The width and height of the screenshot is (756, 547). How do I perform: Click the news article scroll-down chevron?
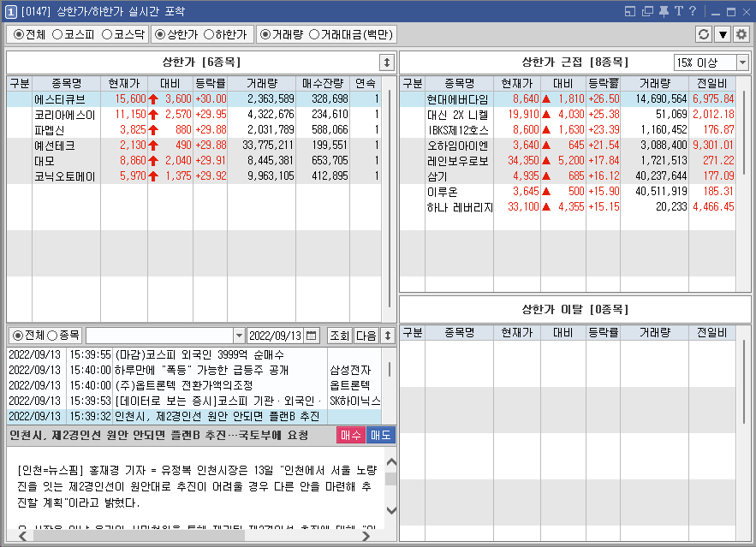click(x=391, y=510)
